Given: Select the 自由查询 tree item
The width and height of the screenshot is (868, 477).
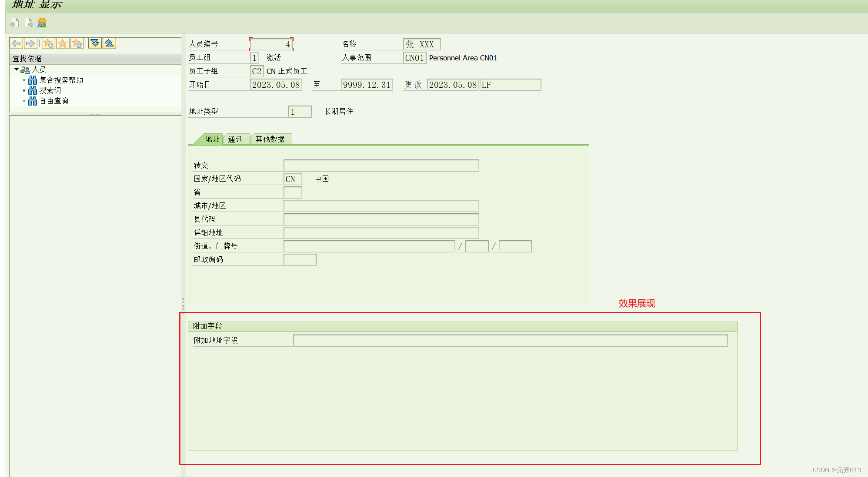Looking at the screenshot, I should pos(54,101).
